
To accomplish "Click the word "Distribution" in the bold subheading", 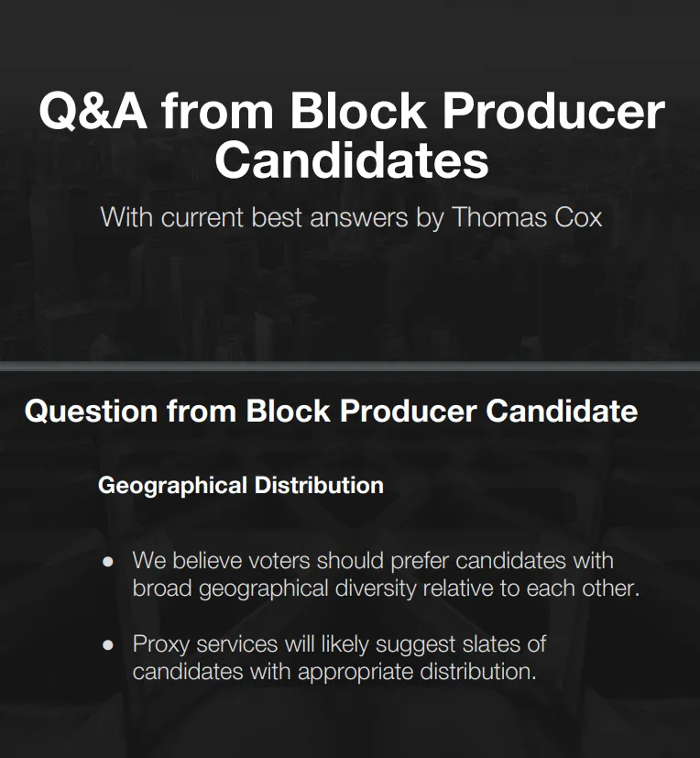I will click(319, 486).
